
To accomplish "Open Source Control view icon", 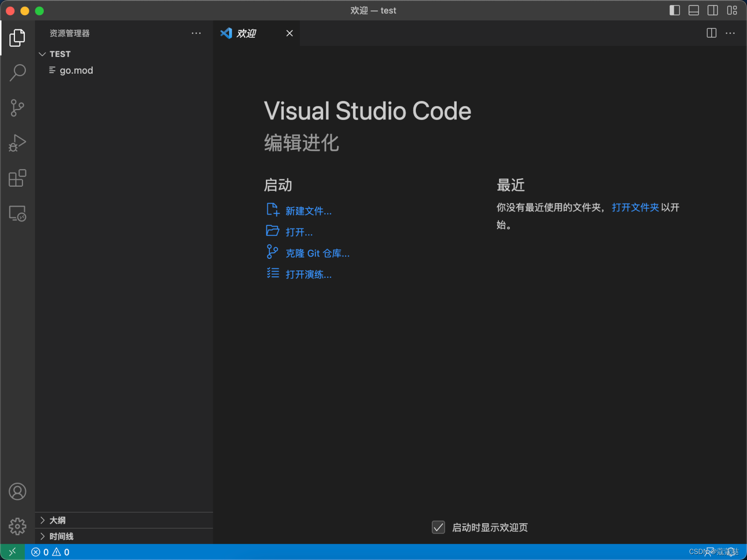I will click(17, 108).
